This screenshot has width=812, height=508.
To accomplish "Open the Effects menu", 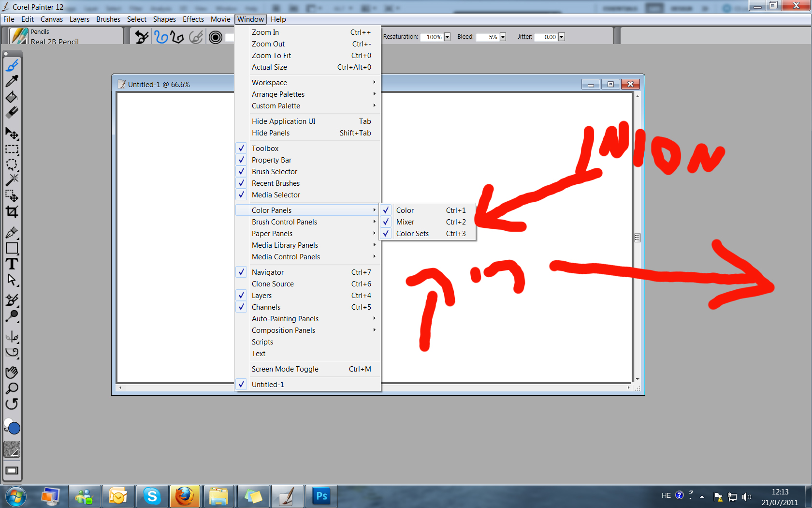I will (193, 19).
